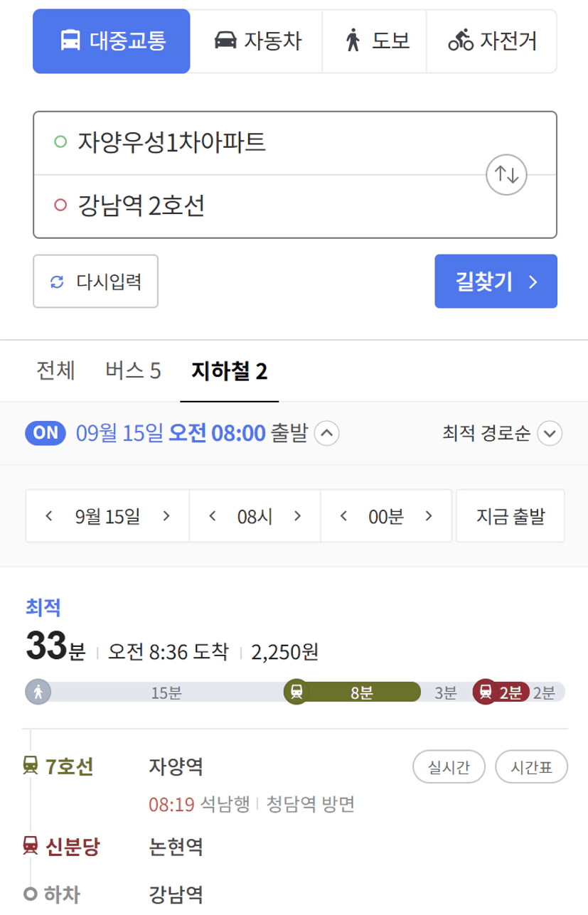588x915 pixels.
Task: Click the previous hour arrow before 08시
Action: 212,516
